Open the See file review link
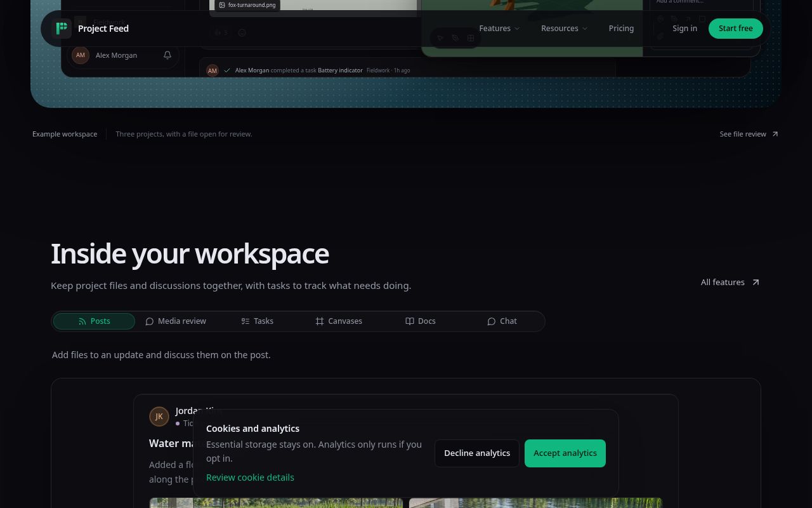 [x=749, y=134]
